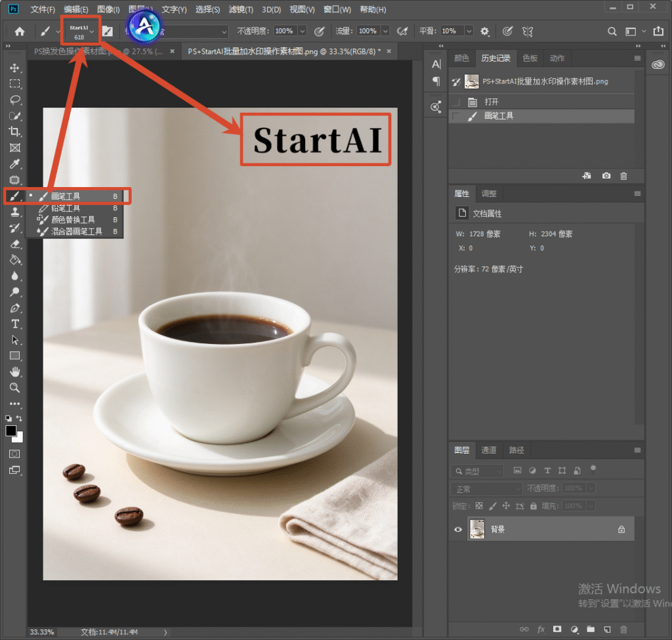Select the Eyedropper tool
The width and height of the screenshot is (672, 640).
14,163
